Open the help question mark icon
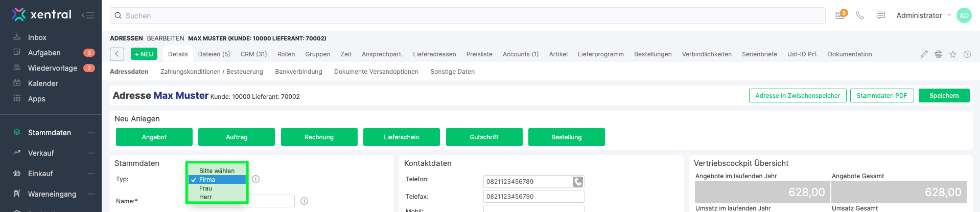Viewport: 980px width, 212px height. (x=967, y=54)
